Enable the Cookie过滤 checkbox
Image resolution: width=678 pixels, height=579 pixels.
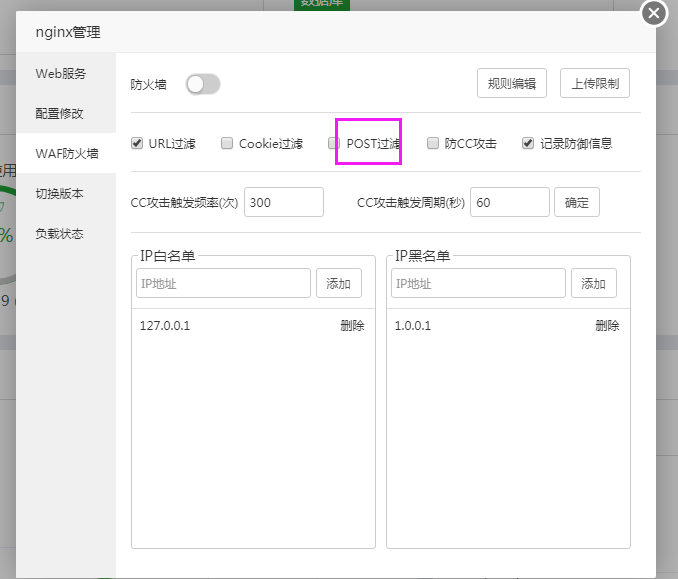[227, 143]
